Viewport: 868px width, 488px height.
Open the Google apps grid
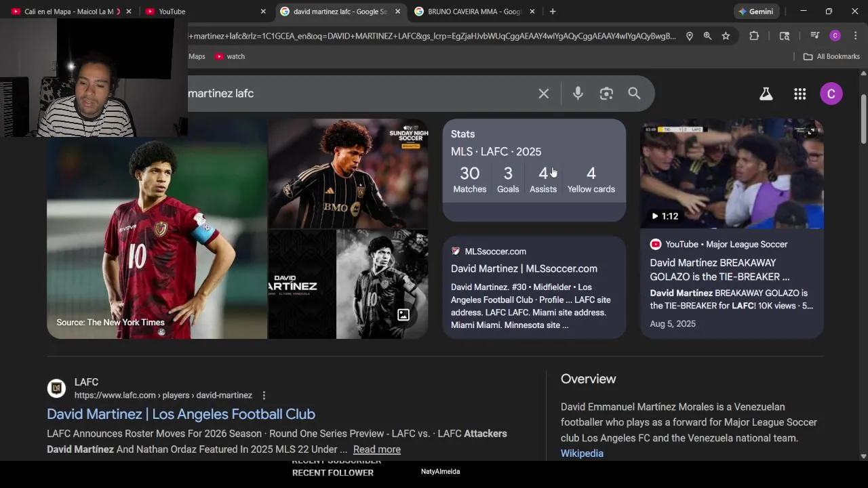(800, 94)
